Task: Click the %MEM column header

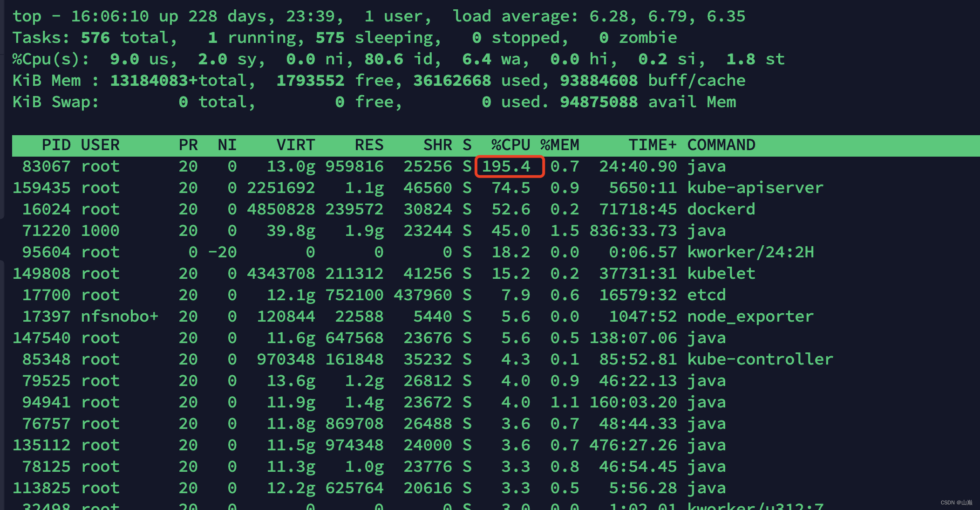Action: [560, 145]
